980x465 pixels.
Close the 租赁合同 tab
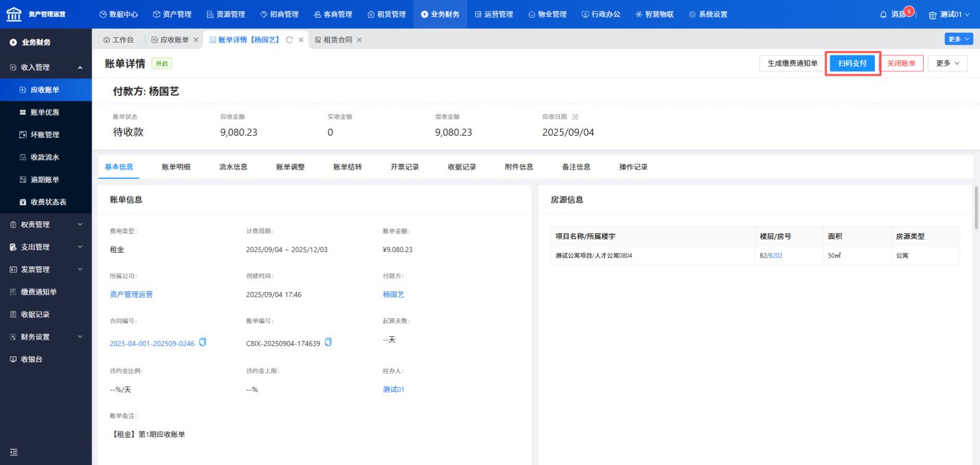point(359,40)
